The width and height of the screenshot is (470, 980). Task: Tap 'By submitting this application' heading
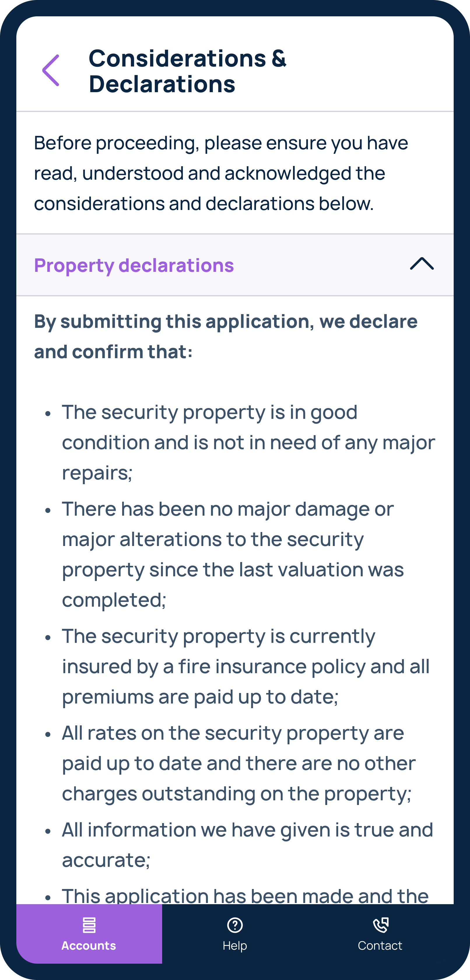(x=226, y=336)
